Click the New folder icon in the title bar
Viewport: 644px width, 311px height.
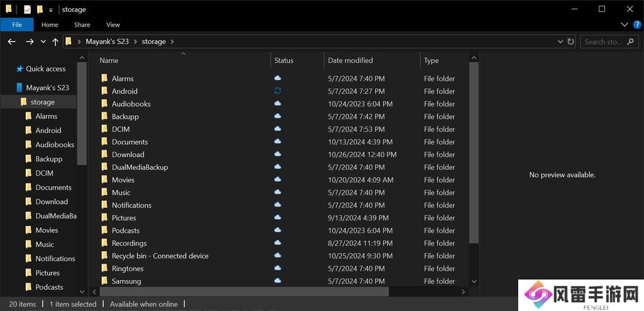click(x=40, y=9)
